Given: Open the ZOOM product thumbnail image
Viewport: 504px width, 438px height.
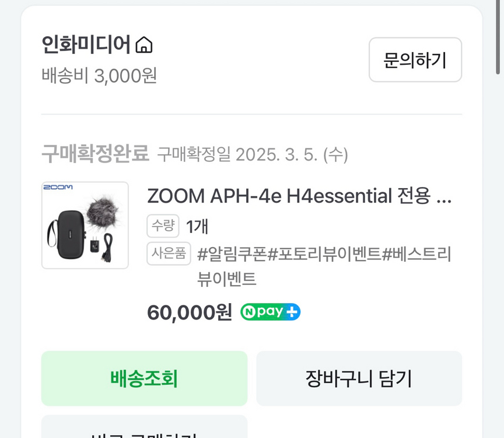Looking at the screenshot, I should click(85, 224).
